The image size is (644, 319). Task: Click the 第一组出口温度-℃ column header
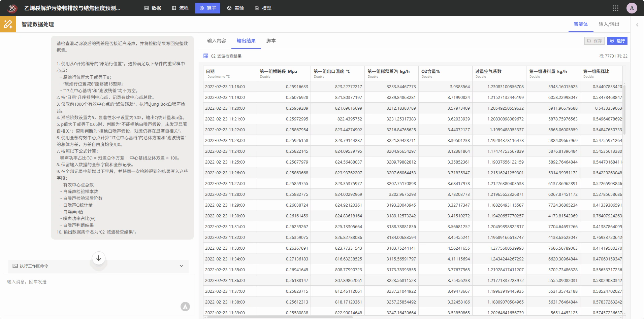(337, 73)
